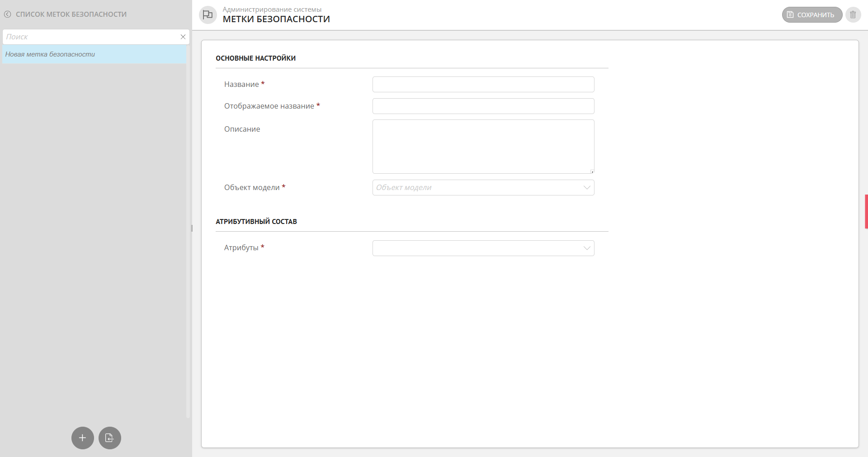Click the plus button to add a label
The image size is (868, 457).
coord(83,438)
